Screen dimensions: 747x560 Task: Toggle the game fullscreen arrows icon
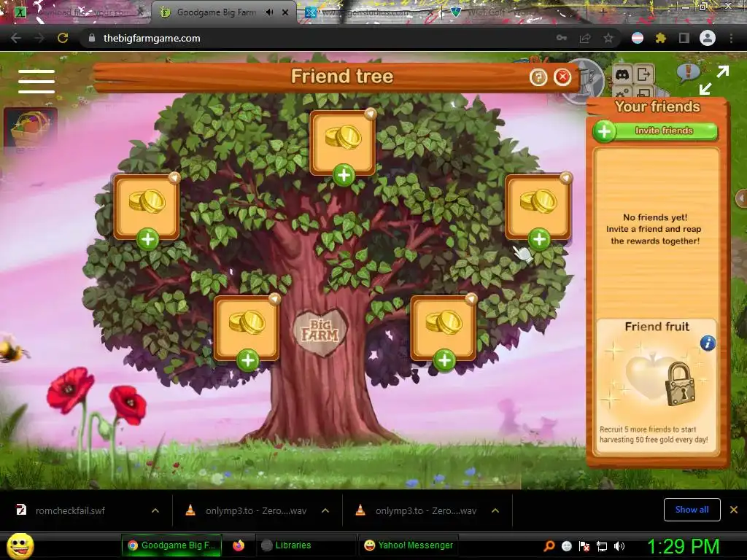point(713,80)
